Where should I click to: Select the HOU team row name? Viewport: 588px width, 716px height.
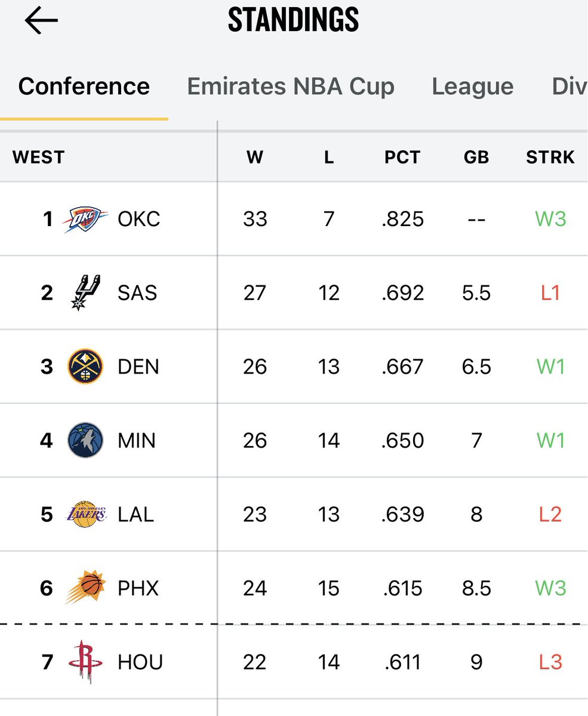[140, 662]
